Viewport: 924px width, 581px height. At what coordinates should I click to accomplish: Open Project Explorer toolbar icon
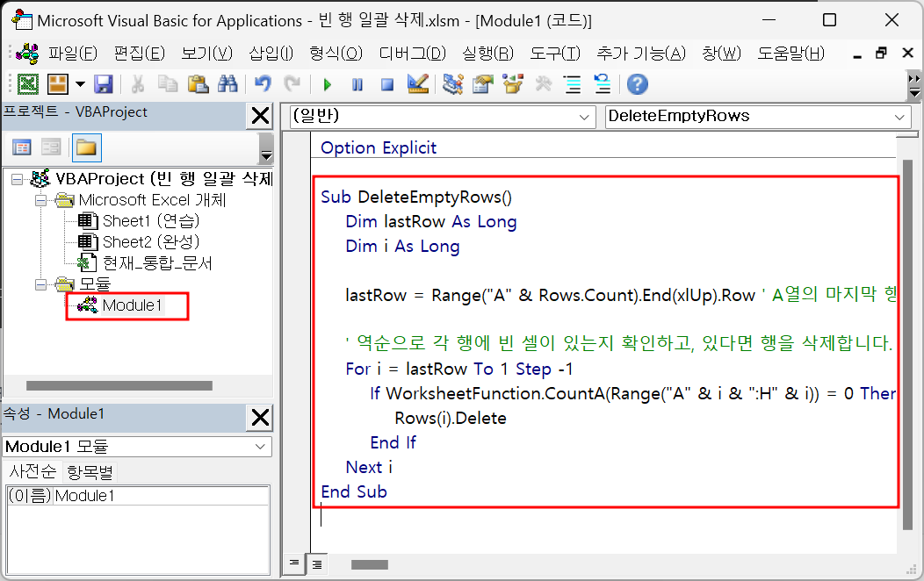[x=452, y=84]
